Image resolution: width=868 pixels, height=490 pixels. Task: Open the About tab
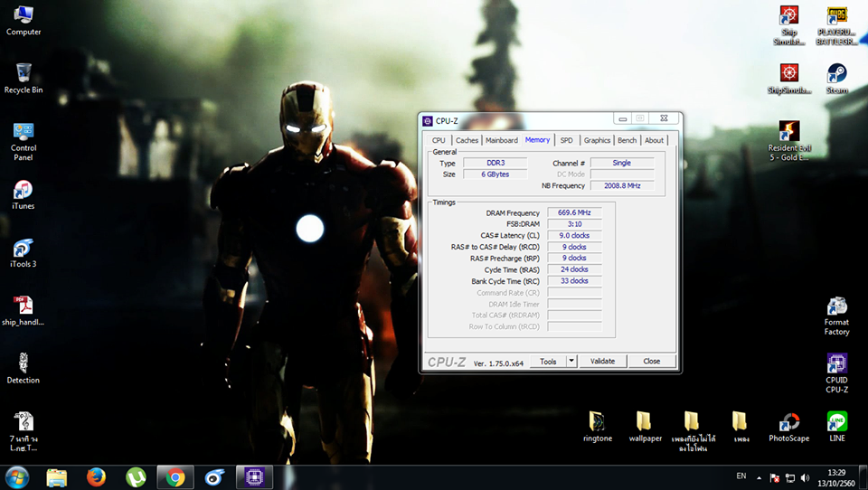coord(654,141)
